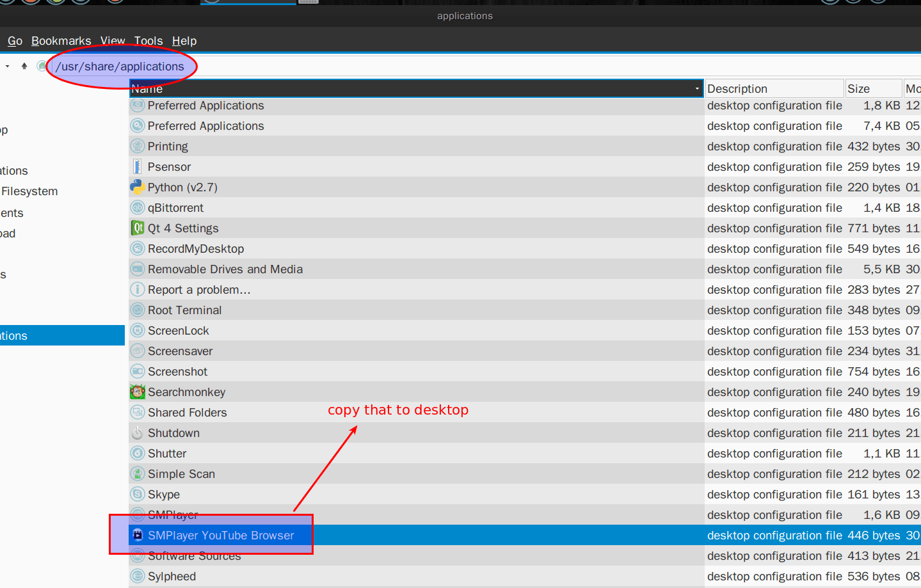Click the Shared Folders icon
The image size is (921, 588).
click(x=137, y=413)
